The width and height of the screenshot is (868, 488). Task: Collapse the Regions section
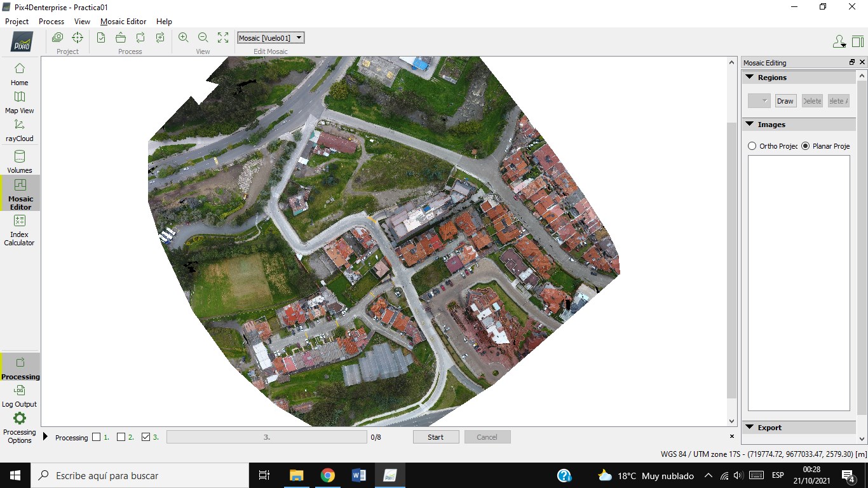click(x=750, y=78)
